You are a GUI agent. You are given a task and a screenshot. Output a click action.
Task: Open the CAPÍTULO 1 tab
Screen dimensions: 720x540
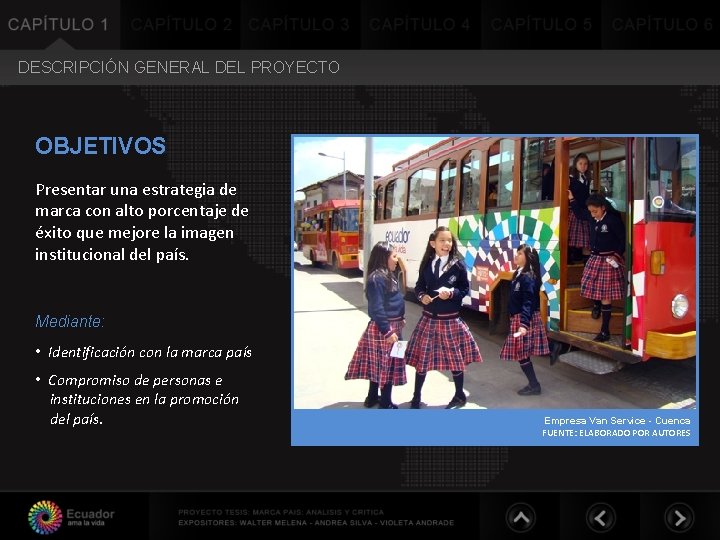coord(60,24)
